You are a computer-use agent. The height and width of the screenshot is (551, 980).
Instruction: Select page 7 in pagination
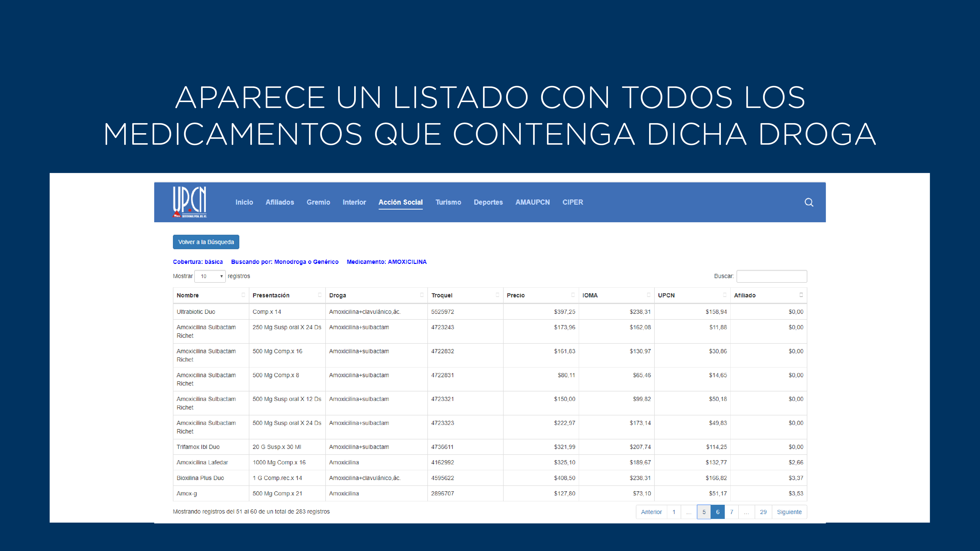coord(731,512)
